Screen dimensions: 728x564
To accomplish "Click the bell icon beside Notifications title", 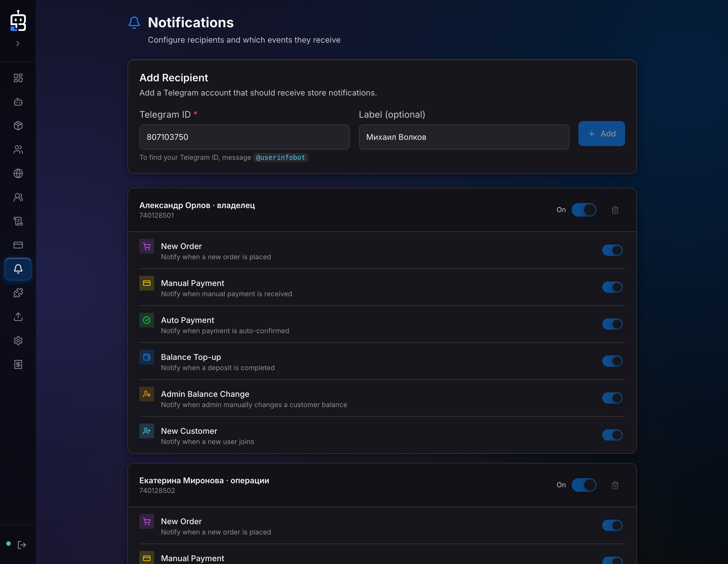I will (134, 23).
